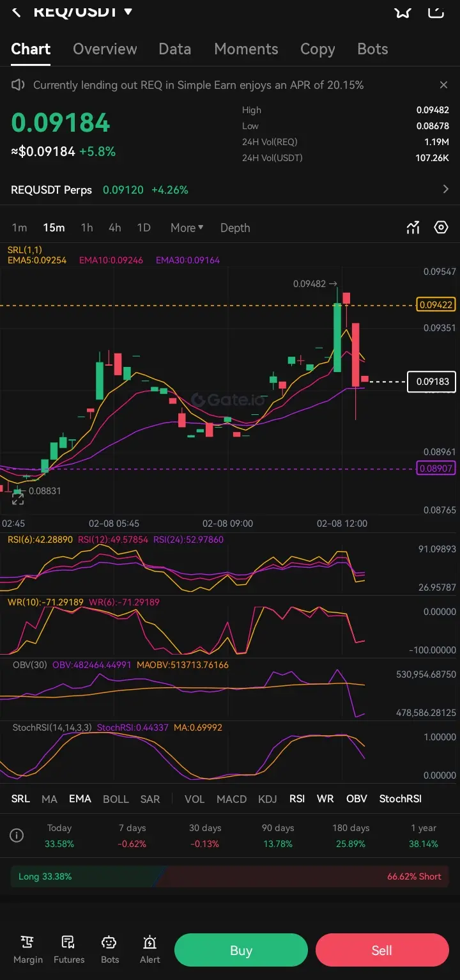Open Margin trading from bottom bar
Screen dimensions: 460x980
point(27,949)
